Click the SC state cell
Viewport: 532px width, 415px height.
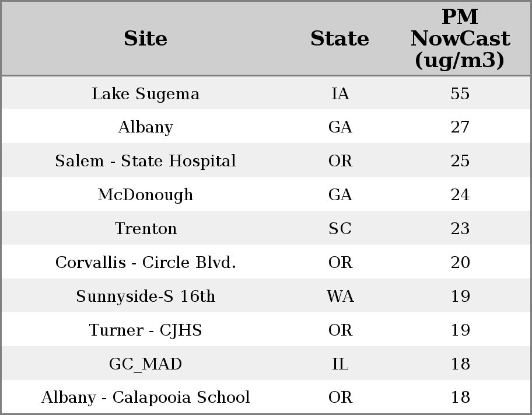pos(340,228)
